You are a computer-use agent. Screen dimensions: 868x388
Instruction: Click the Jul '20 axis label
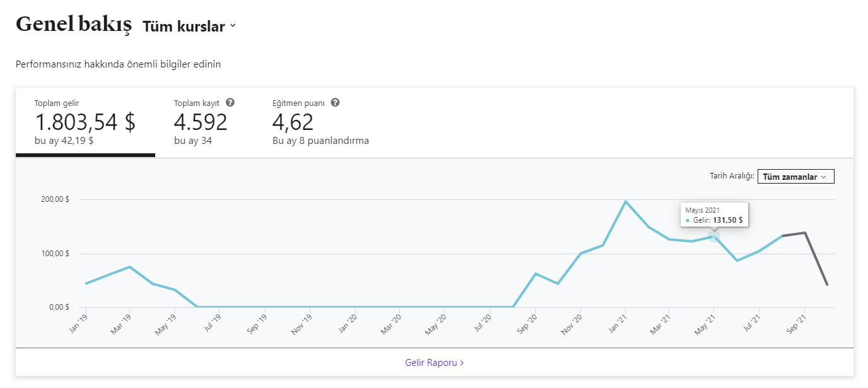tap(482, 322)
